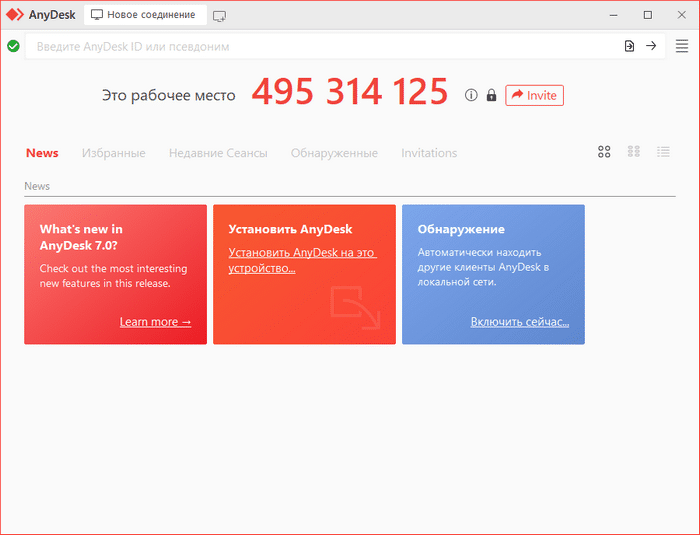This screenshot has width=700, height=535.
Task: Click the 495 314 125 workplace ID
Action: click(x=350, y=92)
